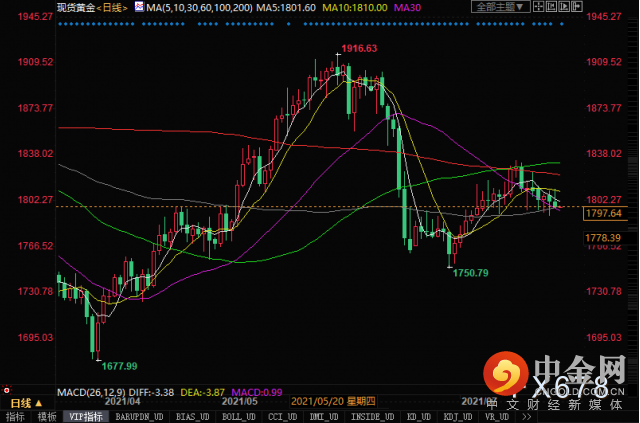This screenshot has height=423, width=640.
Task: Click the 1916.63 high price marker
Action: (359, 48)
